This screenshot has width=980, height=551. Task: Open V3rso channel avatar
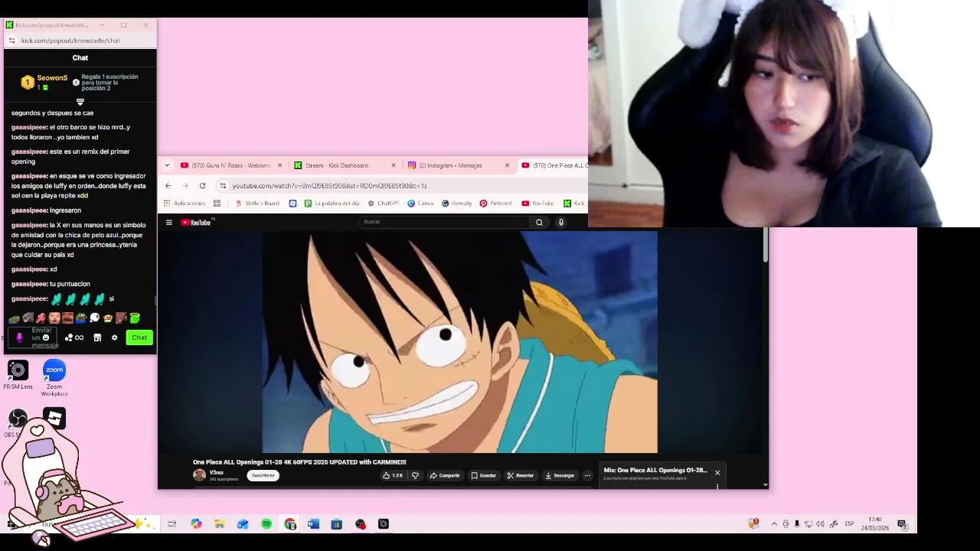pyautogui.click(x=199, y=475)
